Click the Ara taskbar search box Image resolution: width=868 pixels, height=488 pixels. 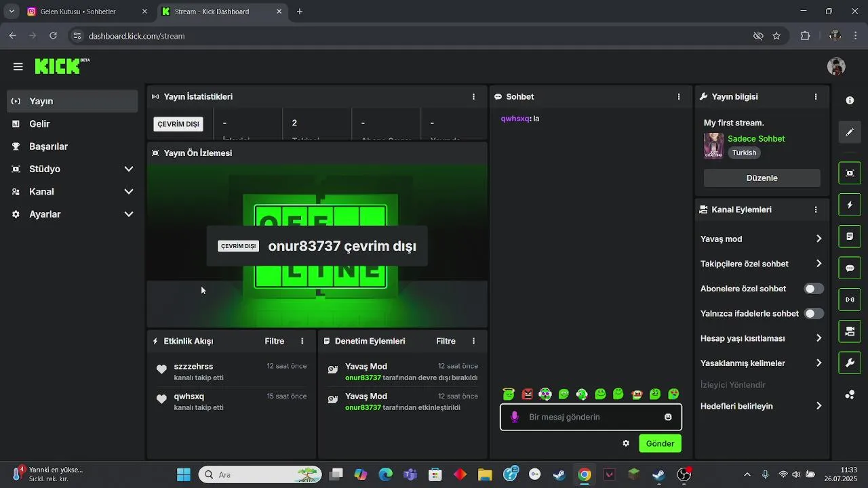260,474
